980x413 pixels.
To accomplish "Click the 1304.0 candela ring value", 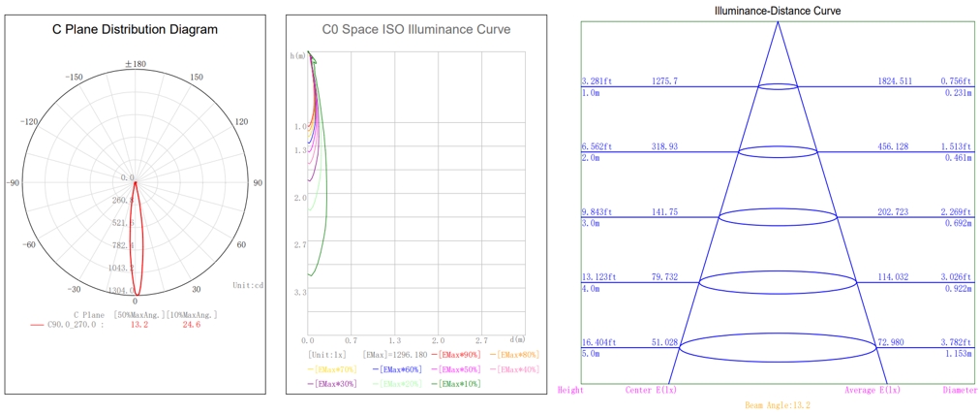I will [122, 291].
